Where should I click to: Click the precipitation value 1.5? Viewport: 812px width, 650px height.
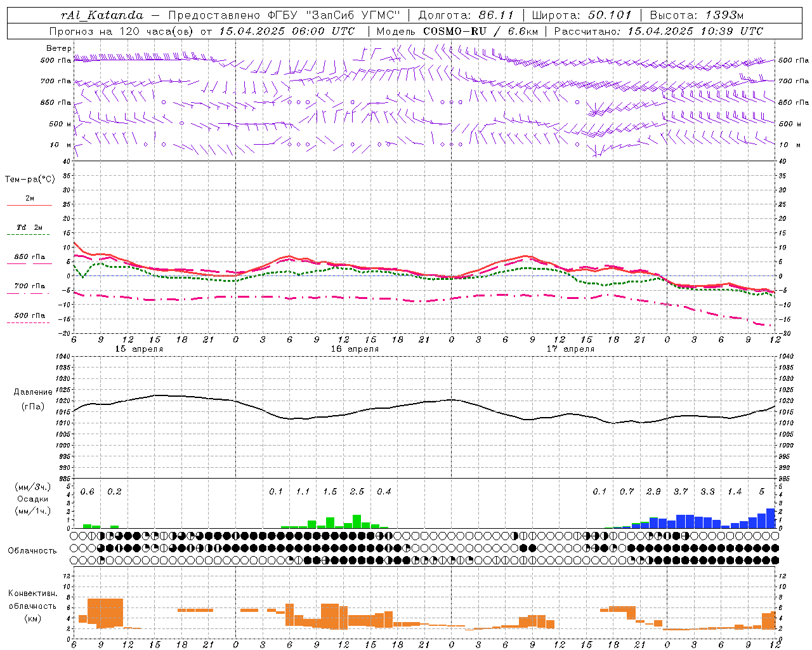[330, 491]
